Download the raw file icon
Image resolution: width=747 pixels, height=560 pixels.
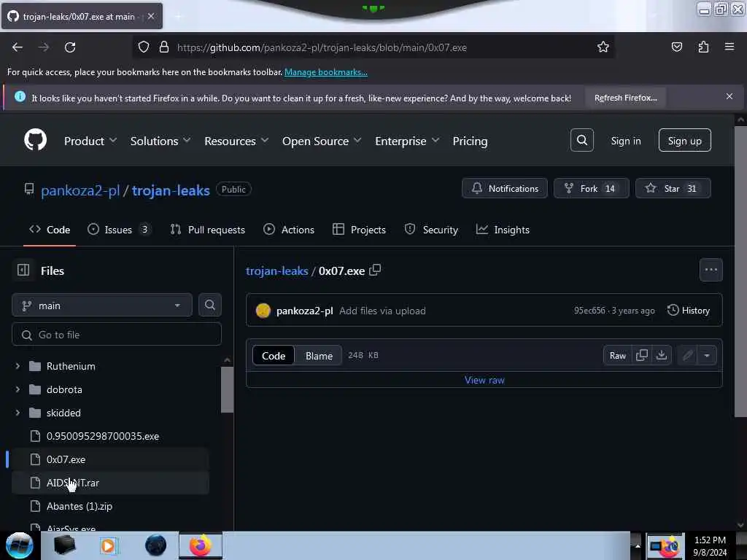click(661, 355)
